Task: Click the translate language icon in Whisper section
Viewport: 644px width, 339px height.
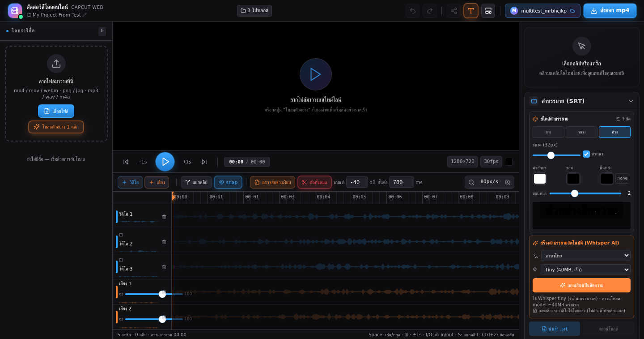Action: pos(535,256)
